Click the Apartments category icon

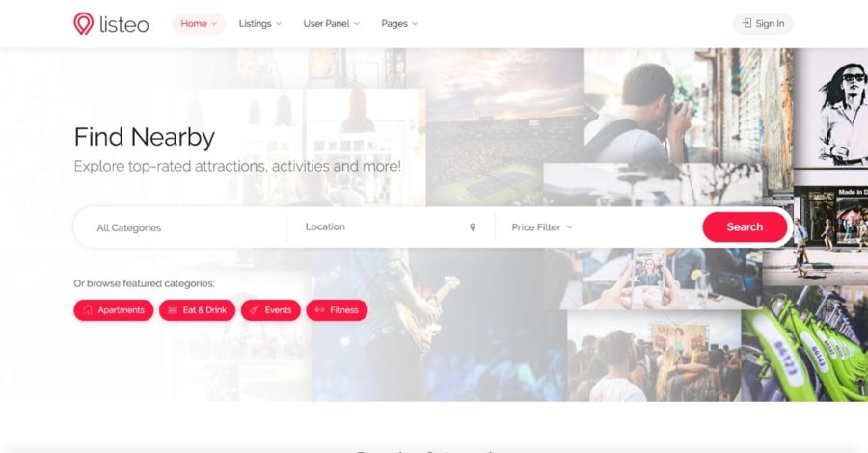click(88, 309)
